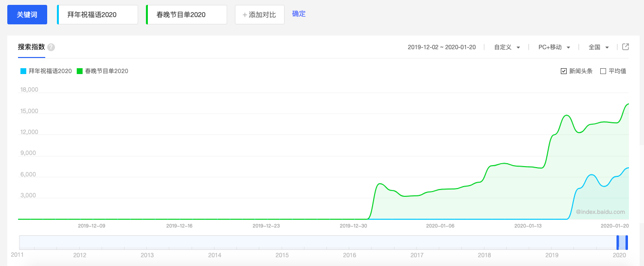The image size is (644, 266).
Task: Click the blue 关键词 button
Action: [x=27, y=15]
